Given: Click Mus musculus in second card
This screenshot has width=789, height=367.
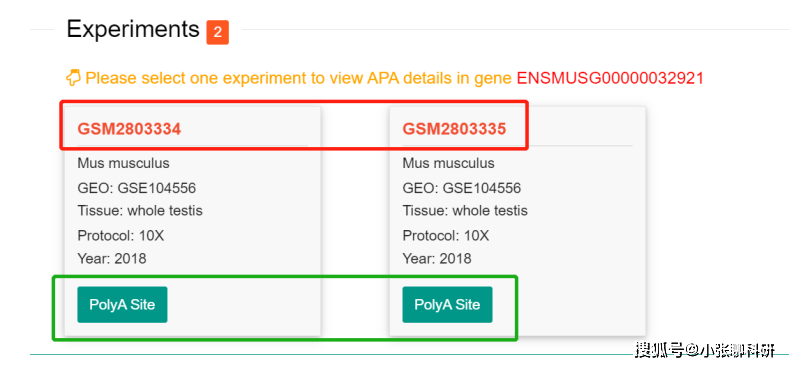Looking at the screenshot, I should 448,164.
